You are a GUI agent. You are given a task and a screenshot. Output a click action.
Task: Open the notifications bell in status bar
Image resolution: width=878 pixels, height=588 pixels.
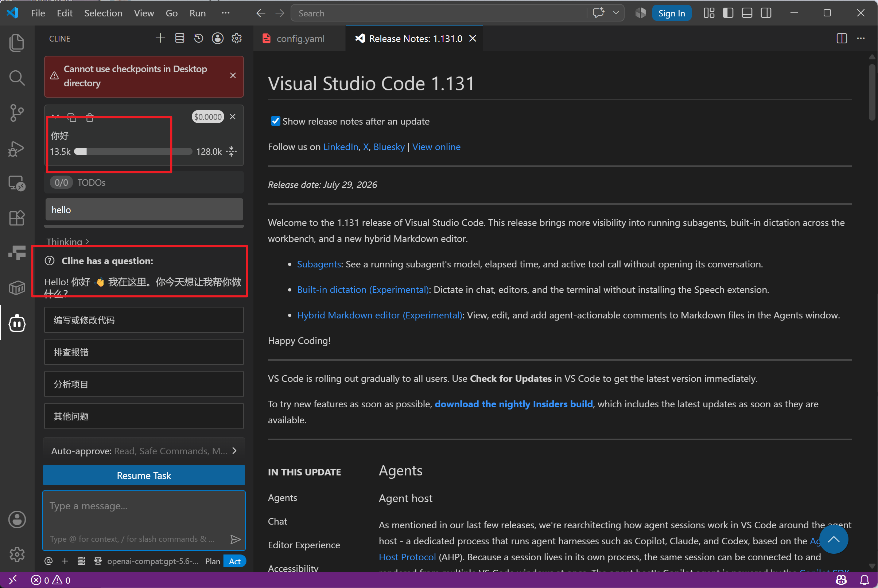pos(864,580)
